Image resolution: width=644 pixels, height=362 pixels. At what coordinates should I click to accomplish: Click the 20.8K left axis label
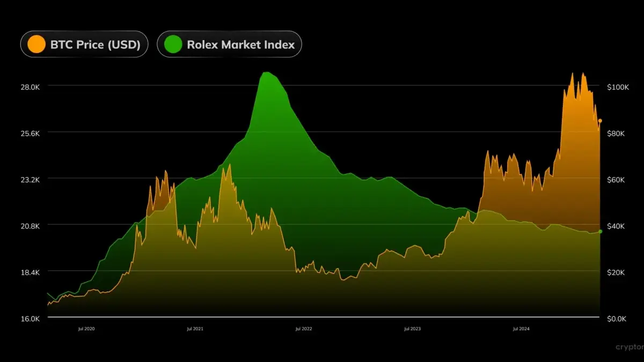30,226
